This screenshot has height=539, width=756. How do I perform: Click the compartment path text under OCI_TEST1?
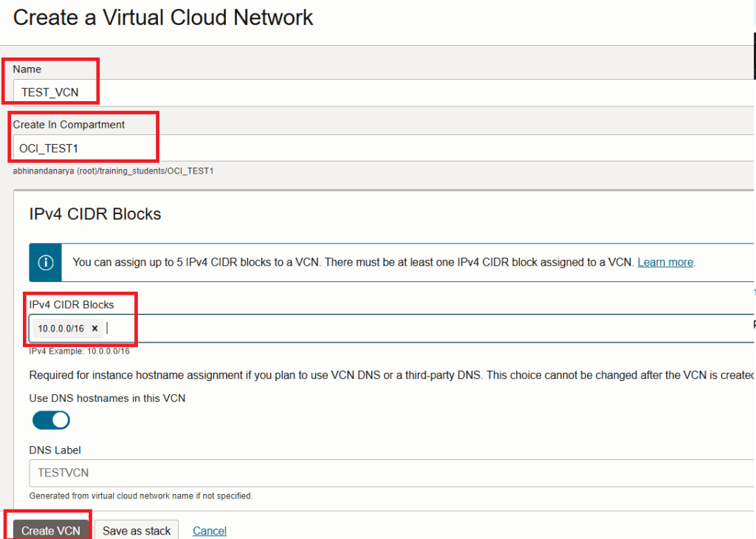point(113,171)
